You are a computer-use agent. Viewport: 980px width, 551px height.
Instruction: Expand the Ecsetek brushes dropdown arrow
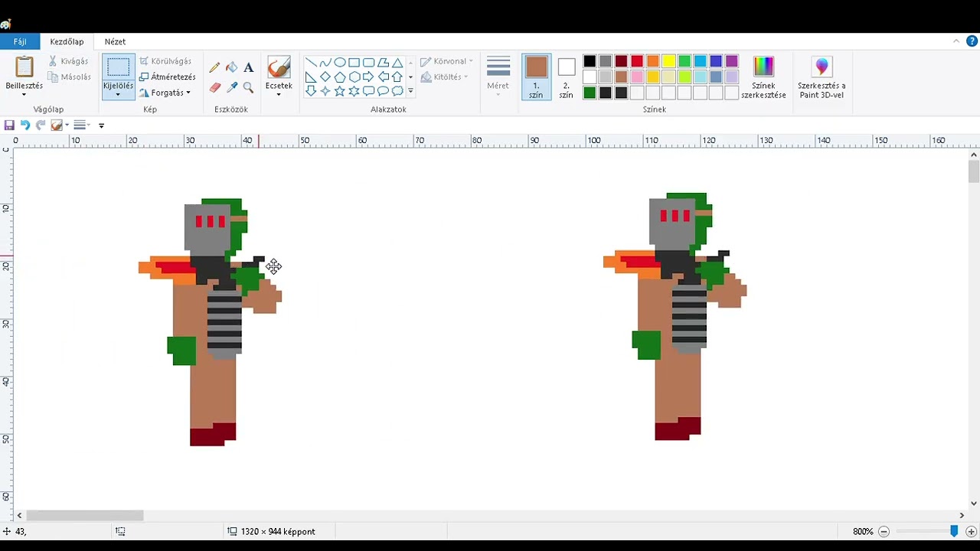click(x=279, y=95)
